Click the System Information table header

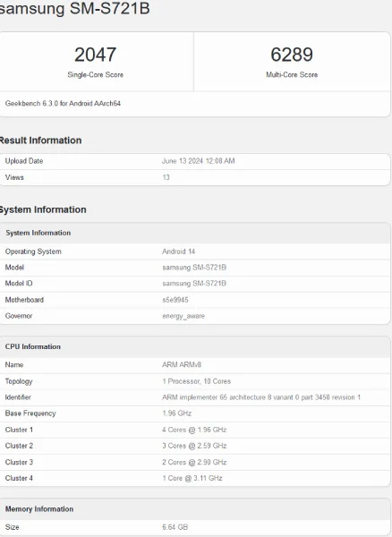click(38, 233)
